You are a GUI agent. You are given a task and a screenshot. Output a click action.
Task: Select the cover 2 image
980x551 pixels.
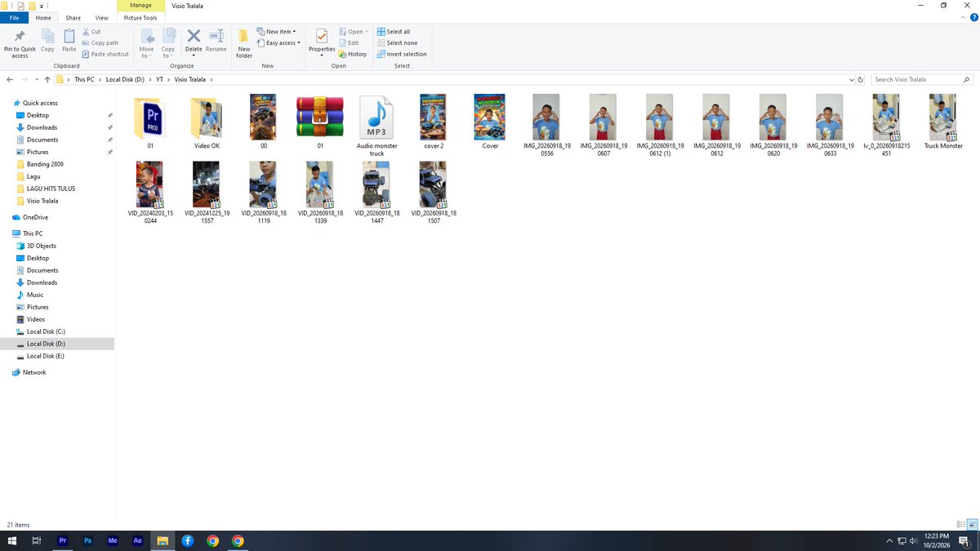pyautogui.click(x=433, y=122)
